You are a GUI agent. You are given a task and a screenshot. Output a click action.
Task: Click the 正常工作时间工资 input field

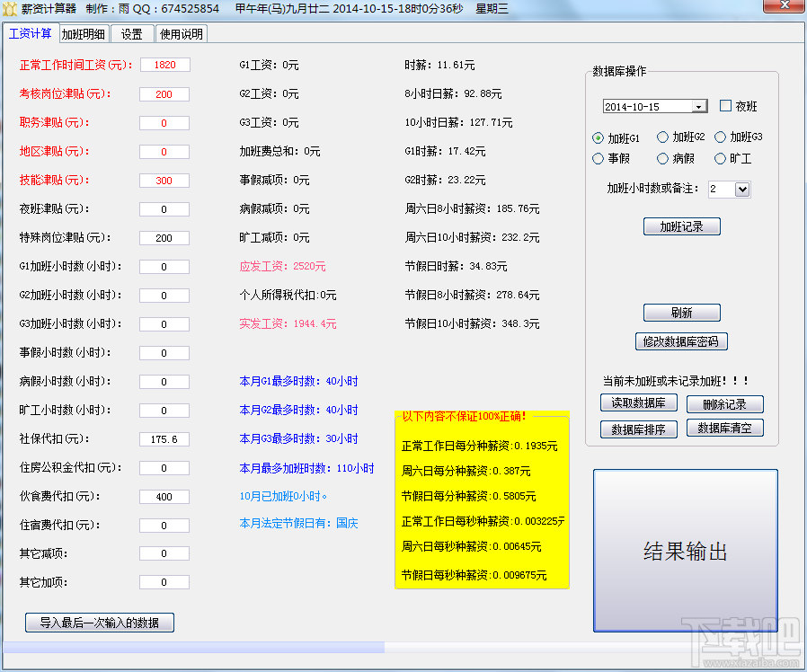click(x=164, y=65)
